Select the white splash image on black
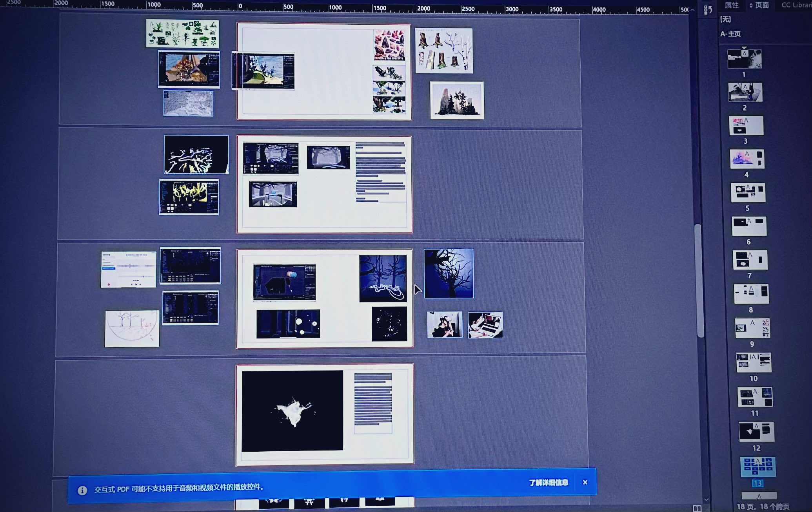 (x=292, y=411)
